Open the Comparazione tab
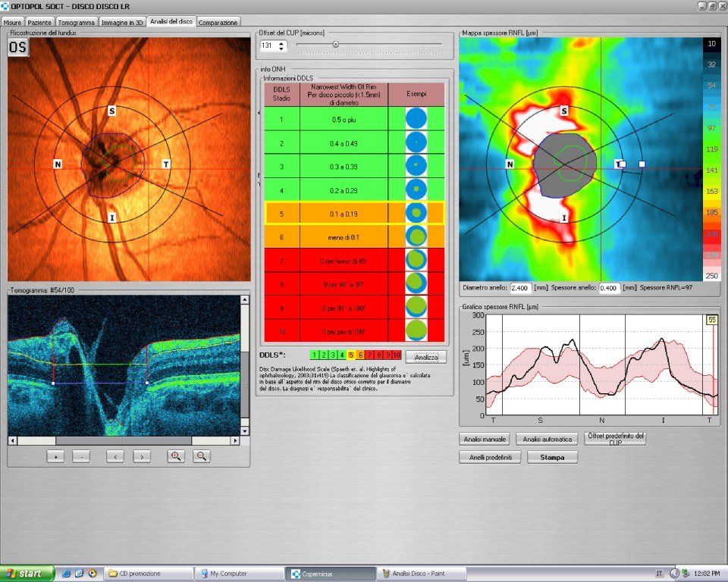 click(218, 23)
